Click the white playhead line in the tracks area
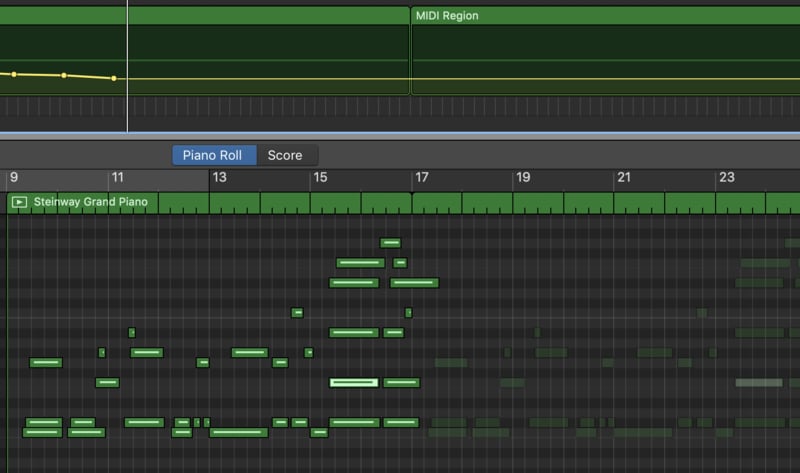This screenshot has width=800, height=473. [x=128, y=66]
